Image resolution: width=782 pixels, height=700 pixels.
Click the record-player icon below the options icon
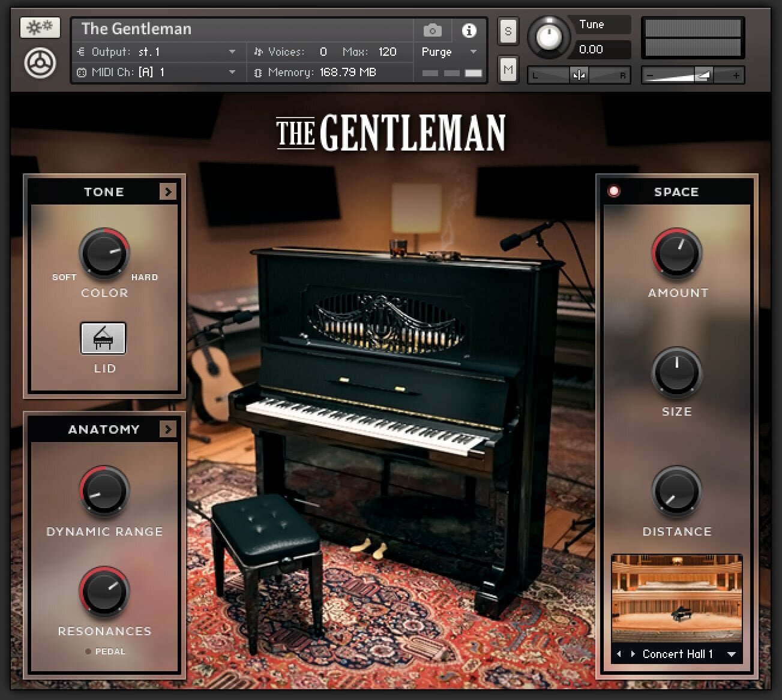[40, 62]
